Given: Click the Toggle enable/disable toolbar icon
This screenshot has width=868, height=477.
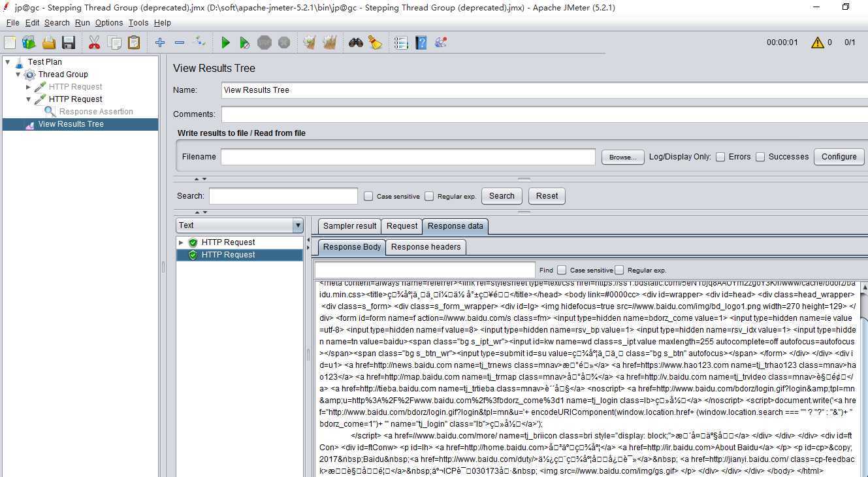Looking at the screenshot, I should tap(200, 42).
